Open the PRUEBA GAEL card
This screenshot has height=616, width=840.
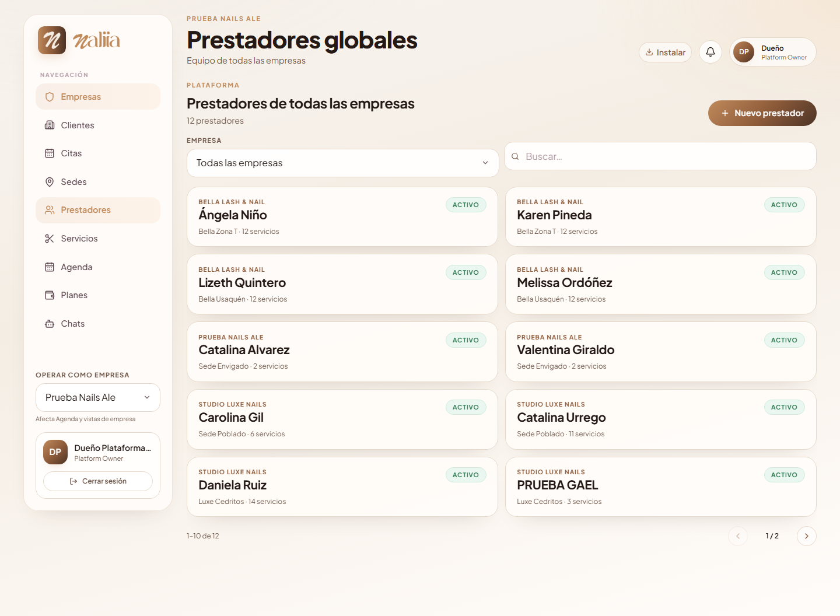coord(661,487)
